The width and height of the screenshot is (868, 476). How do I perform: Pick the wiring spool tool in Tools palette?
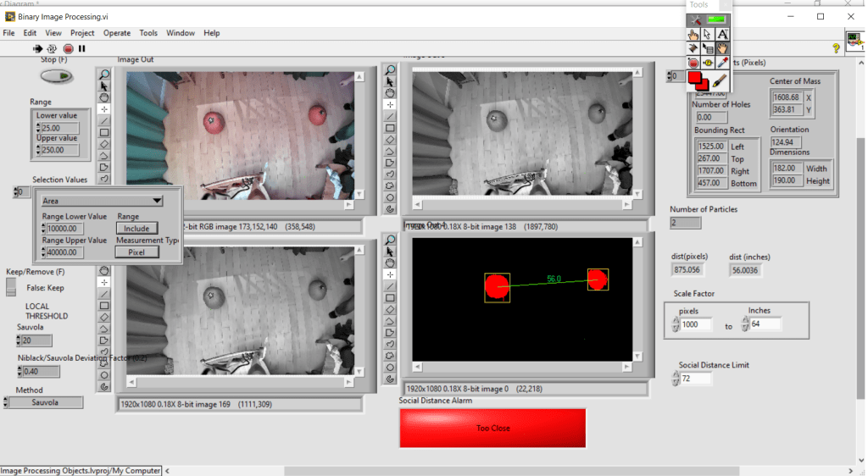693,48
